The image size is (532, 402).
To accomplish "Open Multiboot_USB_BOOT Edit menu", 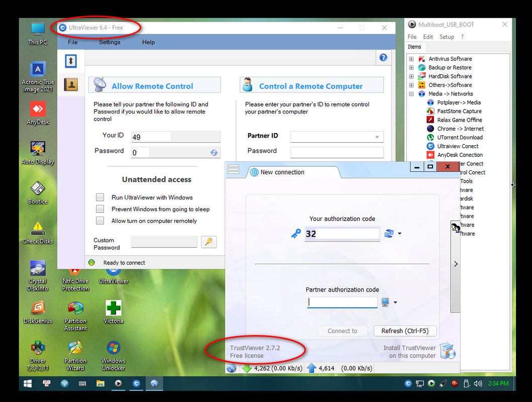I will point(428,37).
